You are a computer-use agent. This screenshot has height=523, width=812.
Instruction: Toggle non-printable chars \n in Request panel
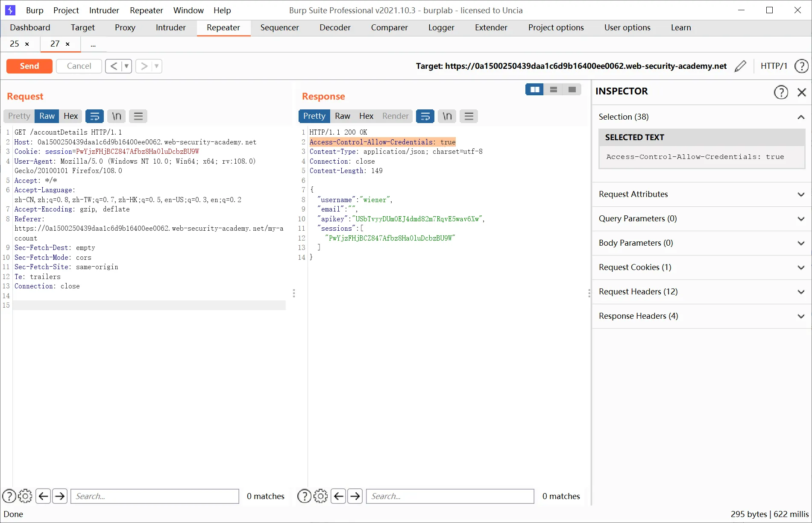(x=117, y=116)
